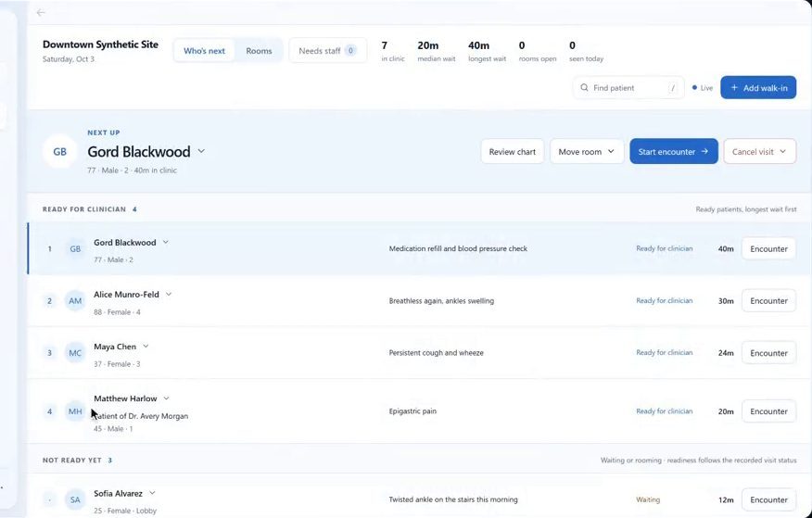Click the '0 rooms open' stat

click(x=538, y=51)
